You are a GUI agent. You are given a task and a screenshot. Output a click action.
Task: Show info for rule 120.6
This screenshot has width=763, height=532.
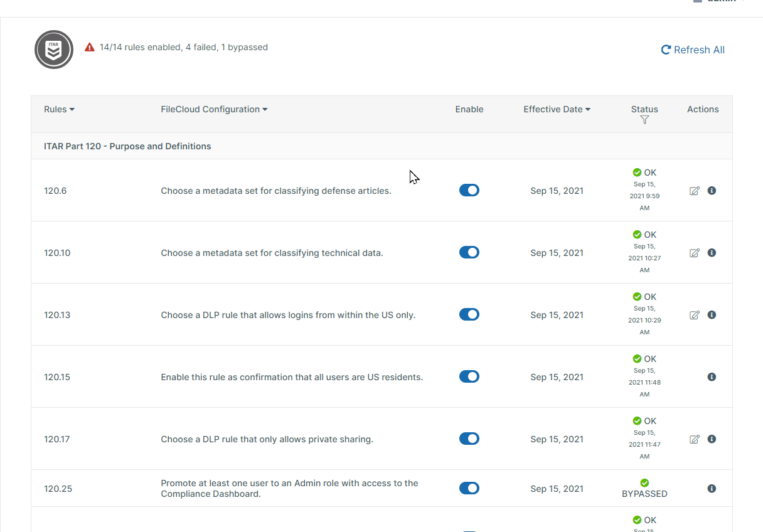click(x=712, y=191)
